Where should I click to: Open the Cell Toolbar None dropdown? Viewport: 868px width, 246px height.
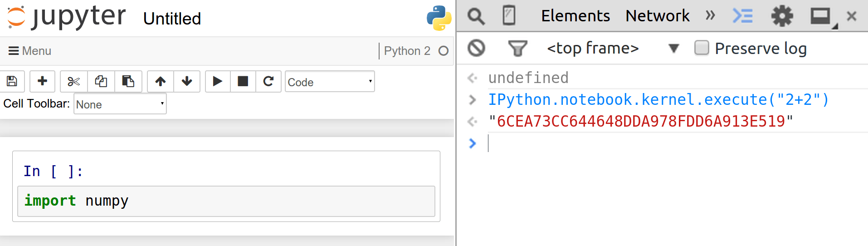coord(120,104)
